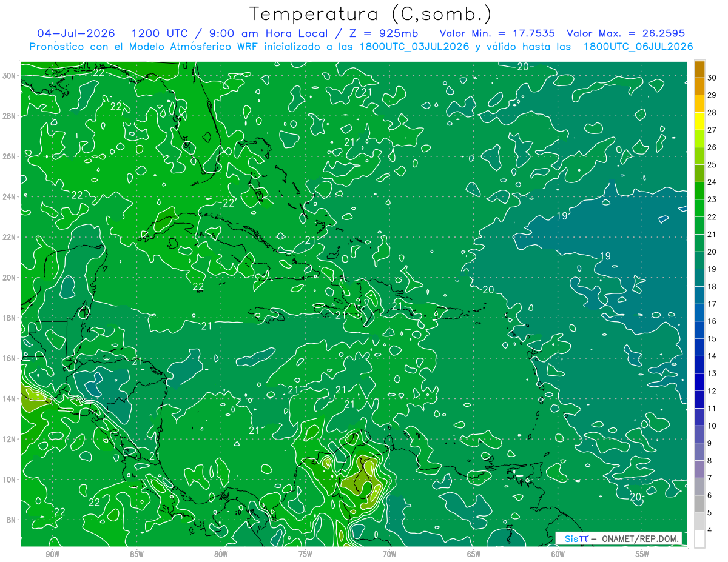Image resolution: width=728 pixels, height=562 pixels.
Task: Select the 'Valor Max. = 26.2595' text
Action: (x=626, y=33)
